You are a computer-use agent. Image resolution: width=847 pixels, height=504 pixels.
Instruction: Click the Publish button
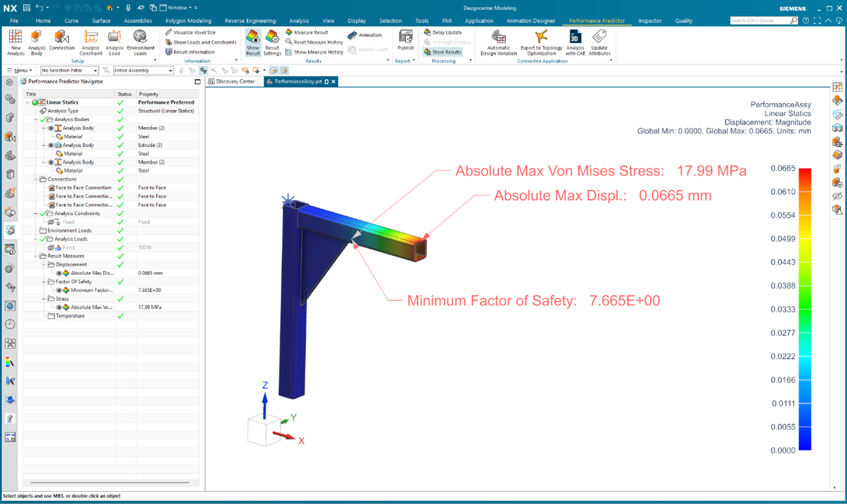[x=405, y=42]
